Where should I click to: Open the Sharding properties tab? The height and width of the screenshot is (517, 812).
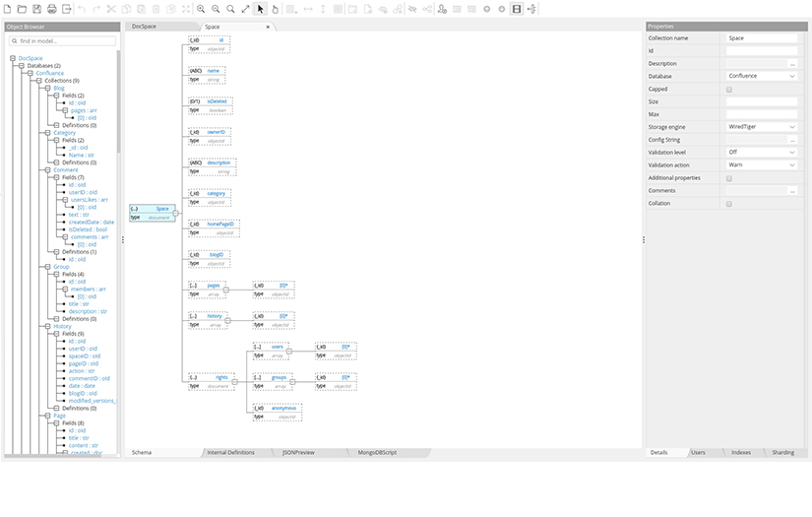(x=783, y=453)
